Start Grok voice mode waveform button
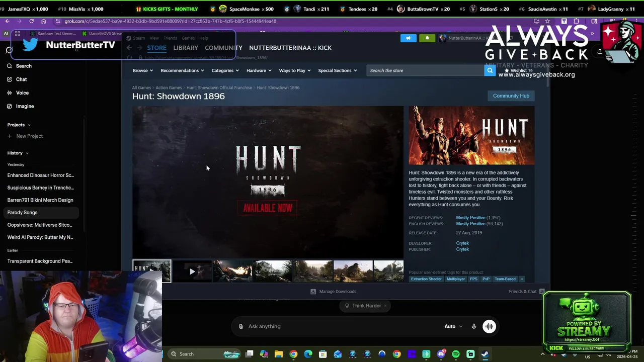Screen dimensions: 644x362 pos(489,326)
